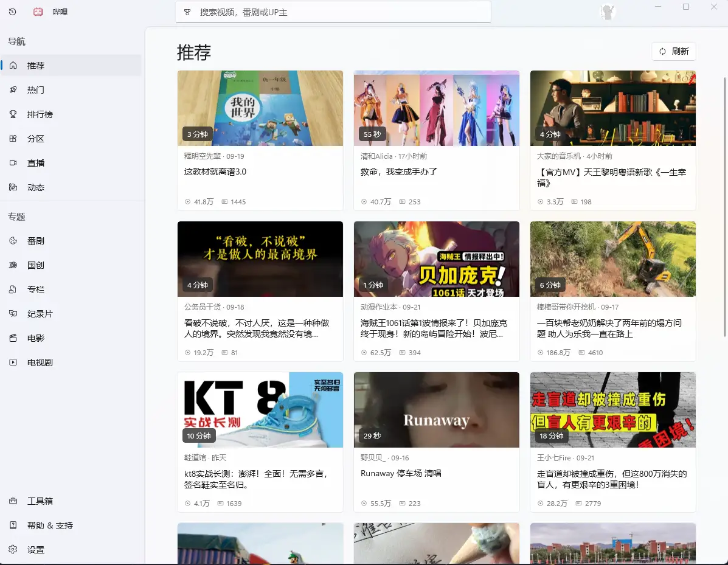This screenshot has width=728, height=565.
Task: Open uploader link 公务员干货
Action: click(x=203, y=307)
